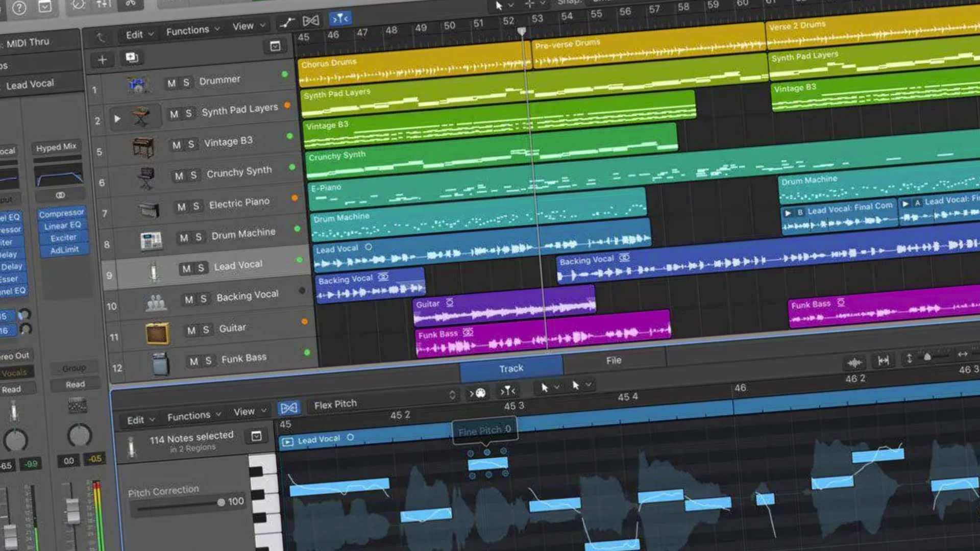Expand the Functions menu chevron

pyautogui.click(x=218, y=29)
